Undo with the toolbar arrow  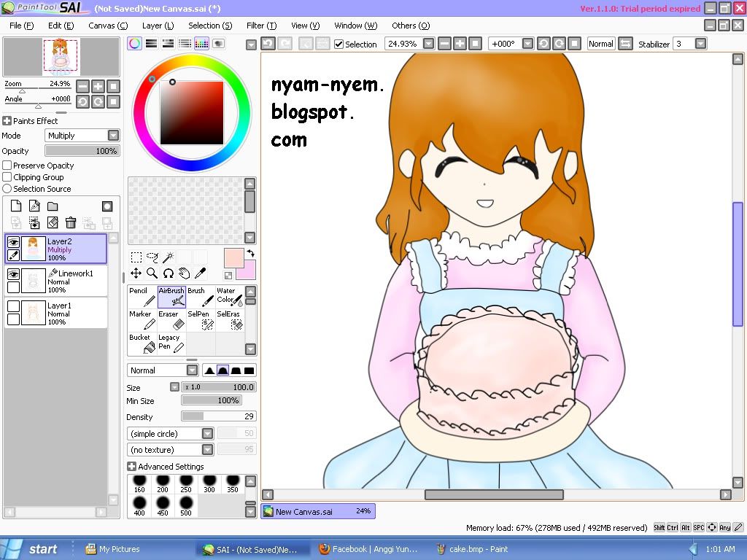pyautogui.click(x=268, y=44)
